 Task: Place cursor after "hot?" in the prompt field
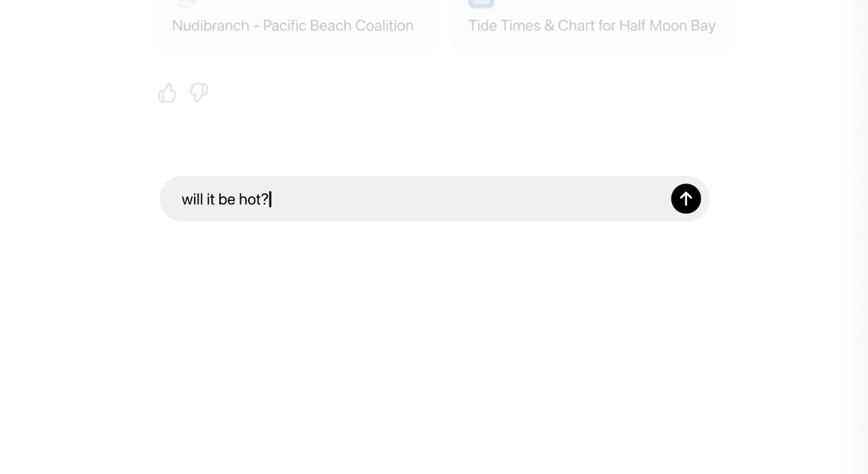pyautogui.click(x=270, y=199)
